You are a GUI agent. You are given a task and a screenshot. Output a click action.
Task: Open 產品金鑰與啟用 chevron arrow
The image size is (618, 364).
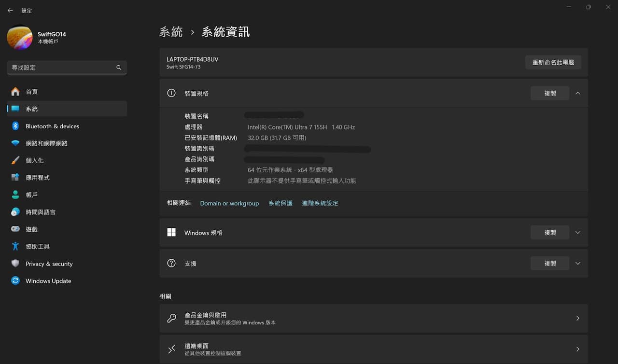coord(578,318)
